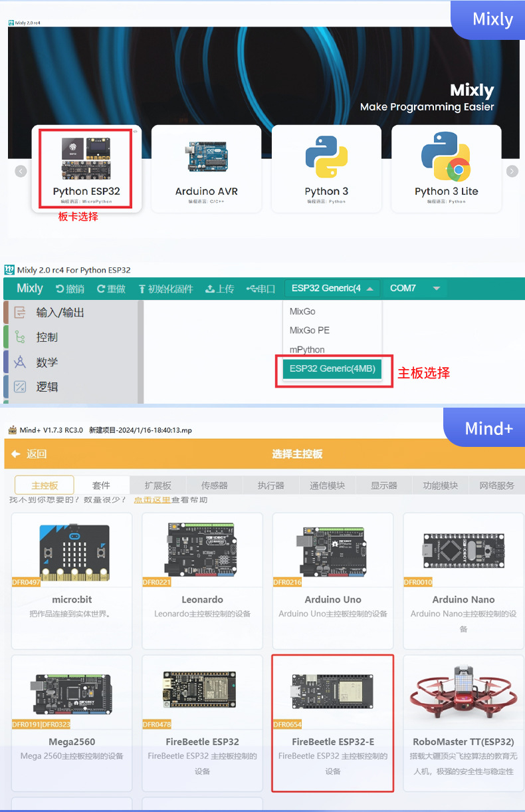The image size is (525, 812).
Task: Switch to the 网络服务 tab
Action: tap(497, 485)
